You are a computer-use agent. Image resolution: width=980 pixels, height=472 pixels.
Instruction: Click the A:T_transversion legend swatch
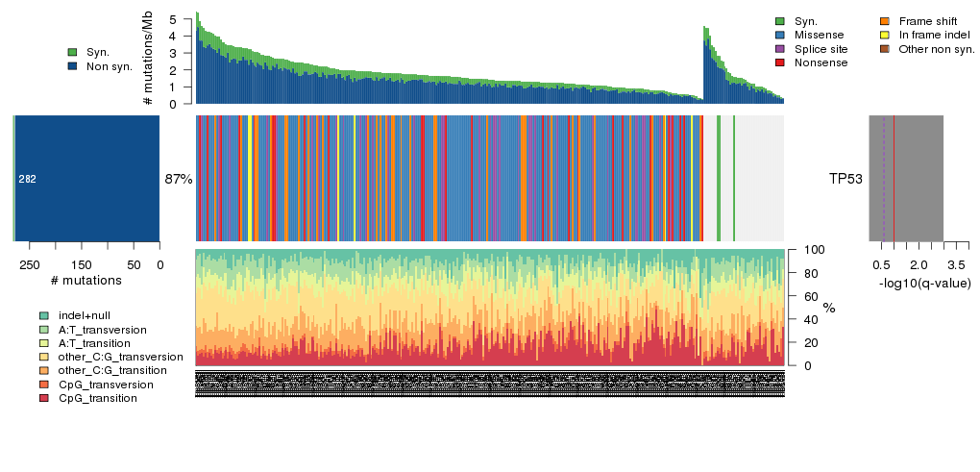click(44, 329)
